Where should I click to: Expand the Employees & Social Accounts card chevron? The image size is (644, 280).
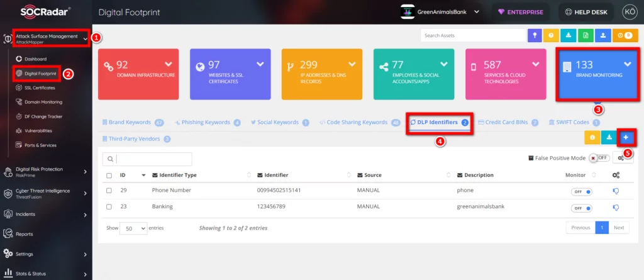(444, 64)
